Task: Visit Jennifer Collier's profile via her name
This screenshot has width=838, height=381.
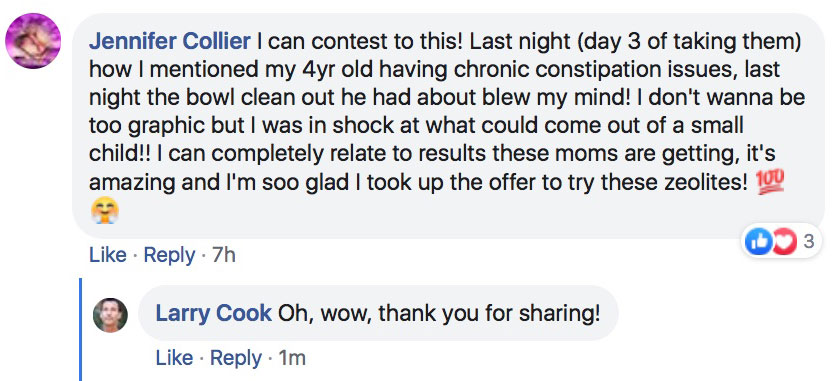Action: pyautogui.click(x=169, y=42)
